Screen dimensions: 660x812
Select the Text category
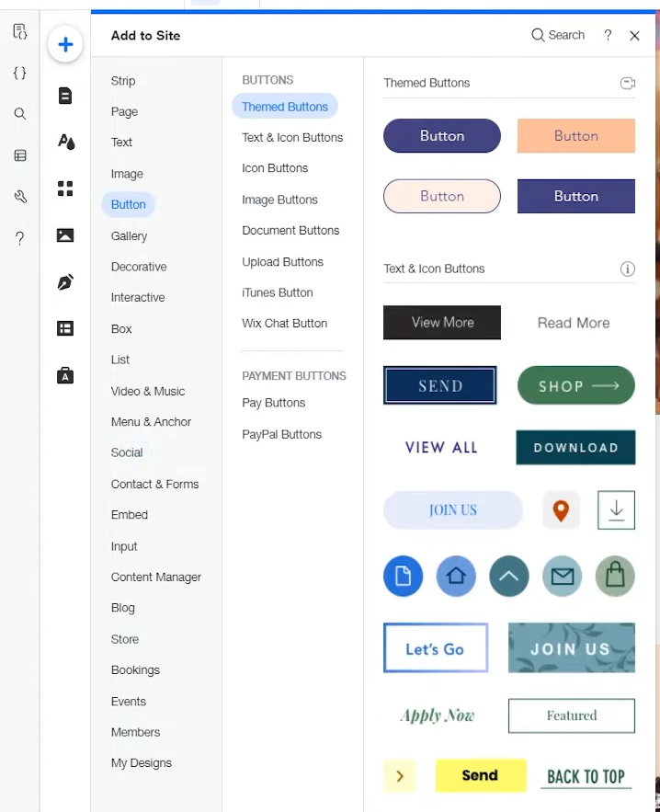121,143
